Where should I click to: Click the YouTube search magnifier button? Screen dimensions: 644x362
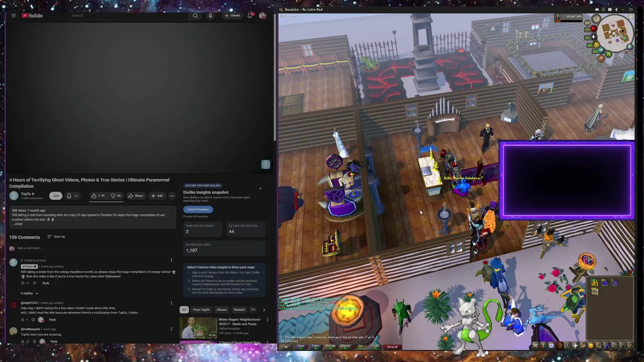tap(195, 16)
